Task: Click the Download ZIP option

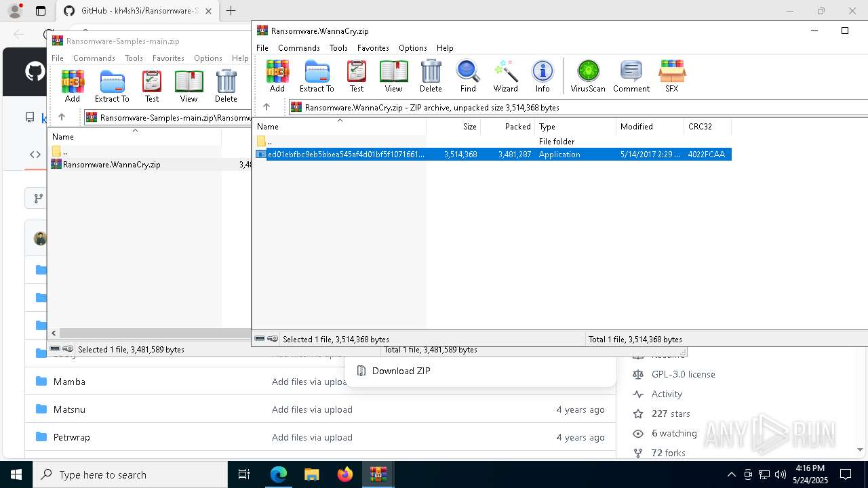Action: [x=401, y=371]
